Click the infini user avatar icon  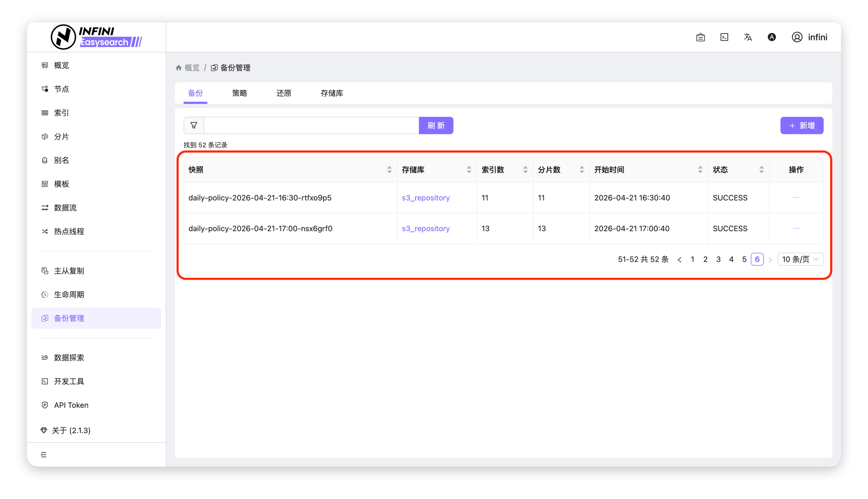point(797,37)
